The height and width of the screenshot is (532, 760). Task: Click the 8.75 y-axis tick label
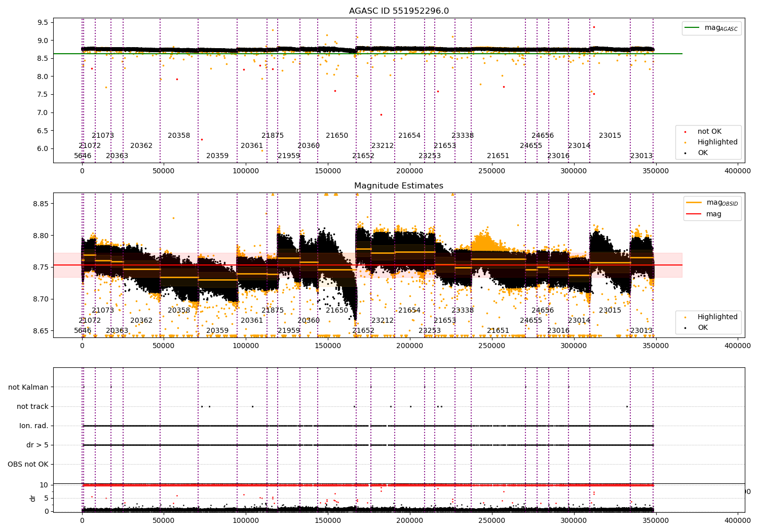pyautogui.click(x=41, y=267)
